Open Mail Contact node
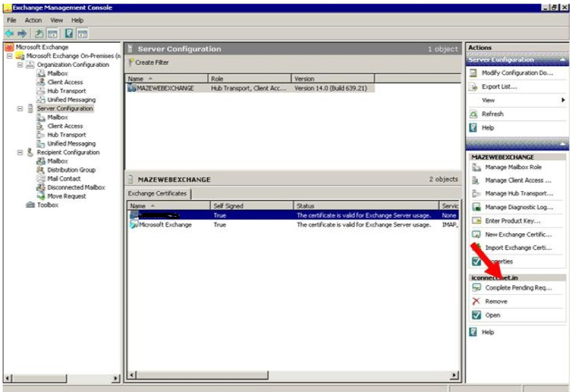The image size is (571, 392). 64,178
